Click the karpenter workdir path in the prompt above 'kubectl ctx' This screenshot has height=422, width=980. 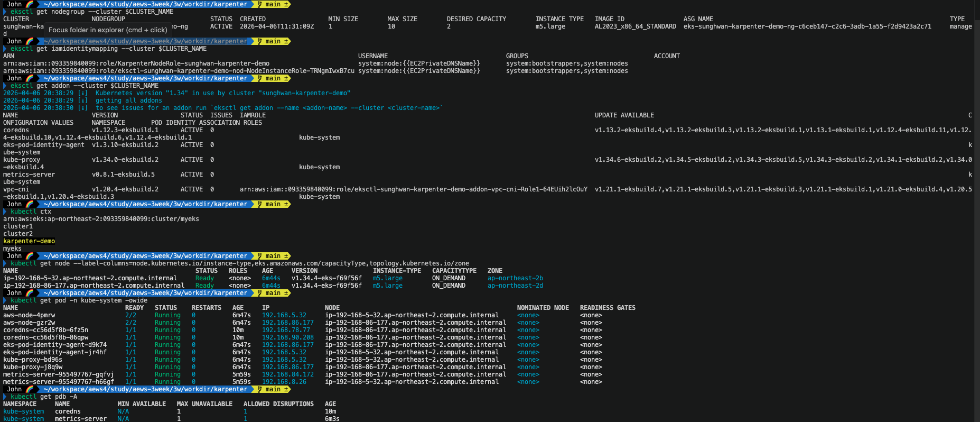click(145, 204)
